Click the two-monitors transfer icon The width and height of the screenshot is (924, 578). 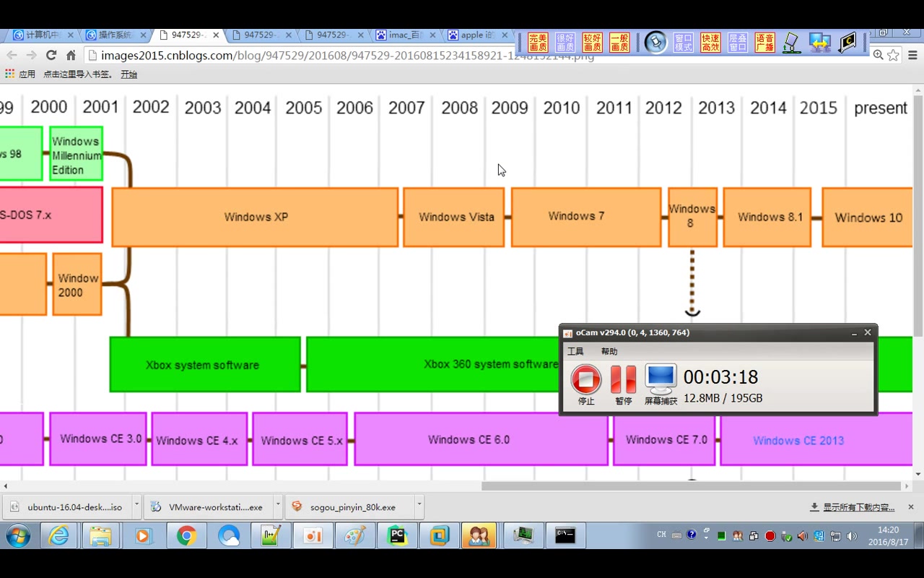click(819, 43)
